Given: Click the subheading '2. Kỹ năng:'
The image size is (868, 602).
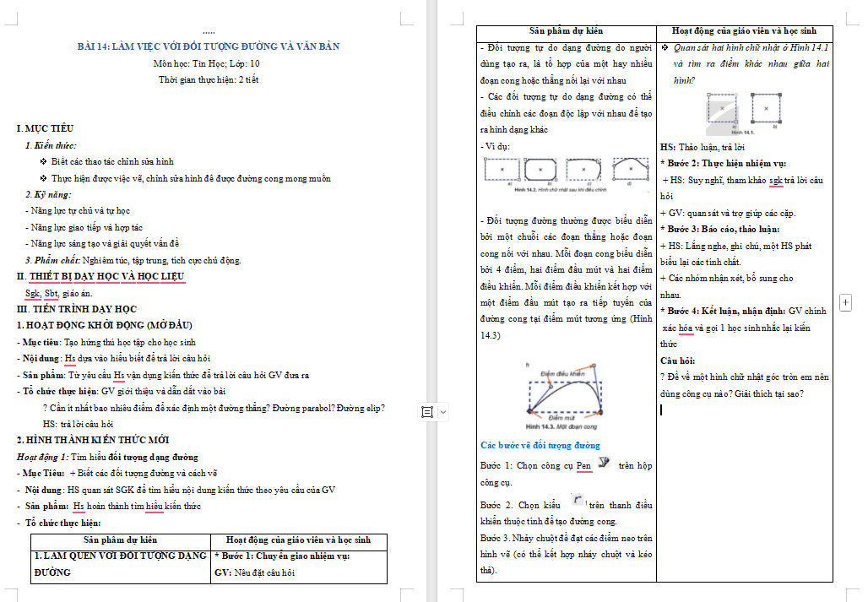Looking at the screenshot, I should coord(48,195).
